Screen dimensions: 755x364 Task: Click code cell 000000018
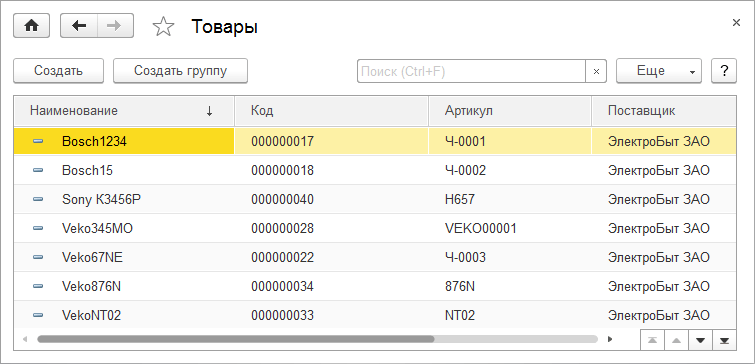(x=331, y=170)
